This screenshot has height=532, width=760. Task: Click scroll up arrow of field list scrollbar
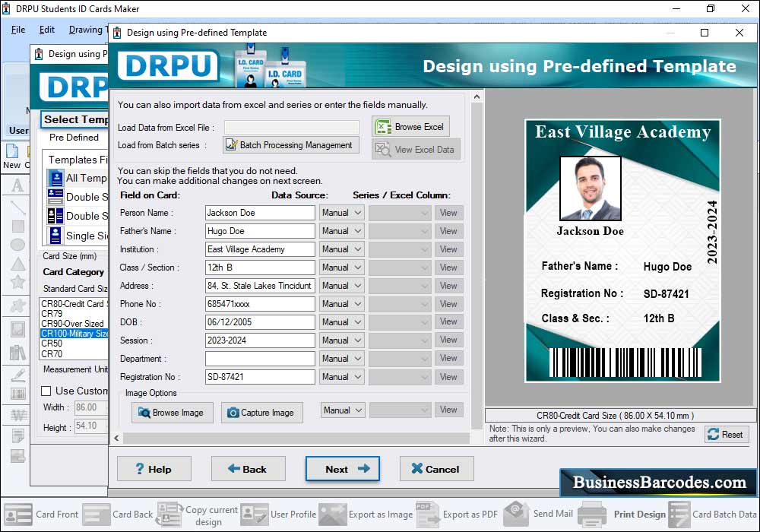pos(477,97)
